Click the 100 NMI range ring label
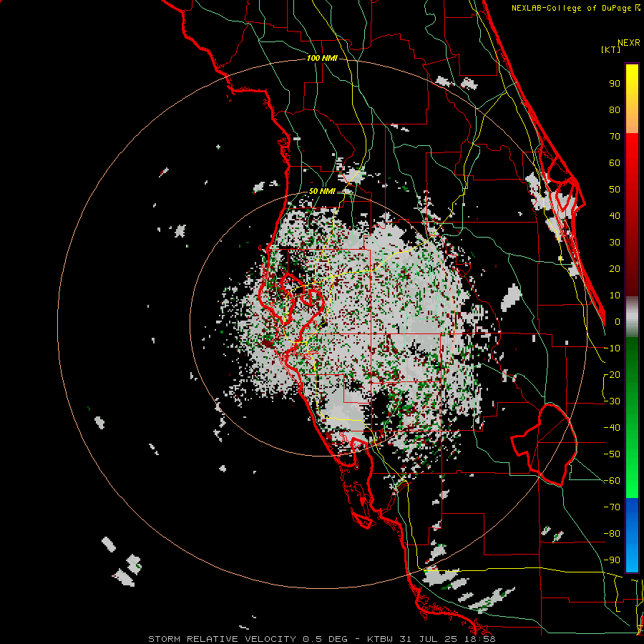Screen dimensions: 644x644 pos(322,58)
